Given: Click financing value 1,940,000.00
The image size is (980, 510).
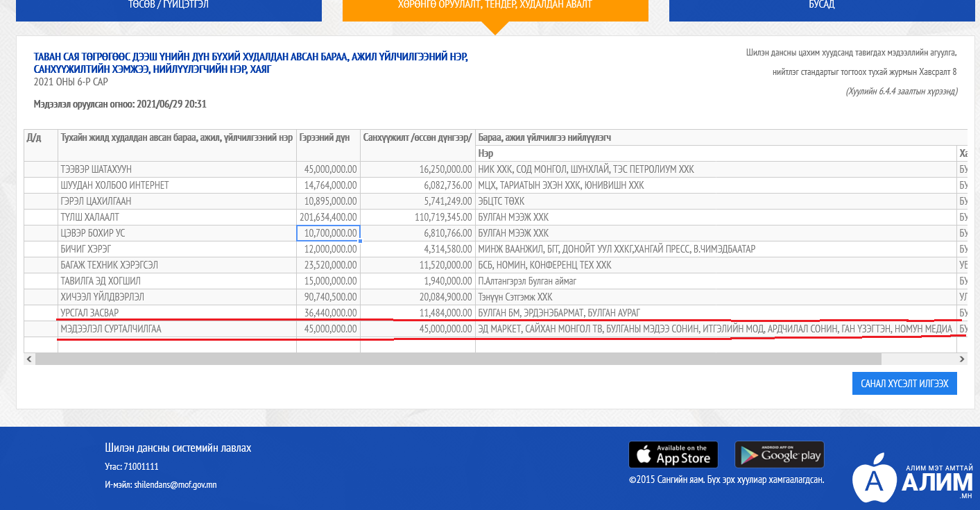Looking at the screenshot, I should click(418, 281).
